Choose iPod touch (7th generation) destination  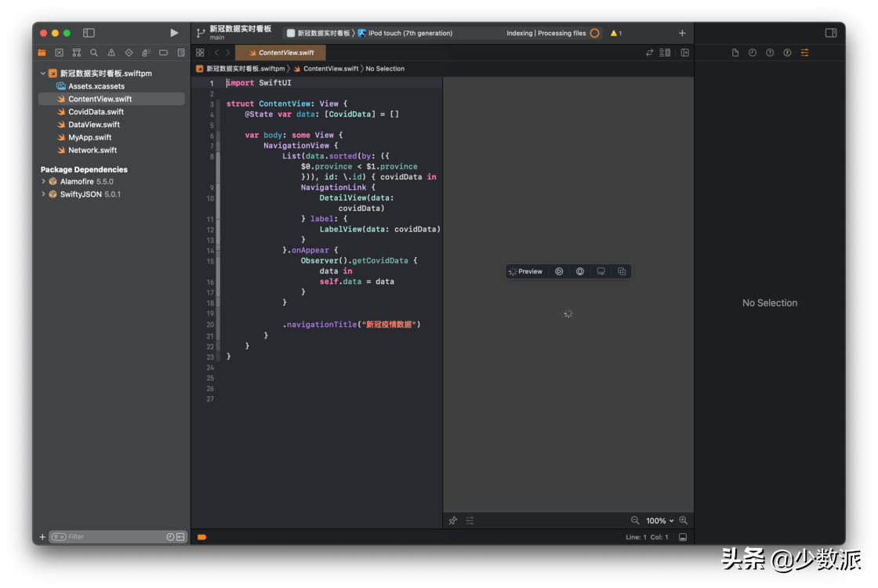click(405, 33)
